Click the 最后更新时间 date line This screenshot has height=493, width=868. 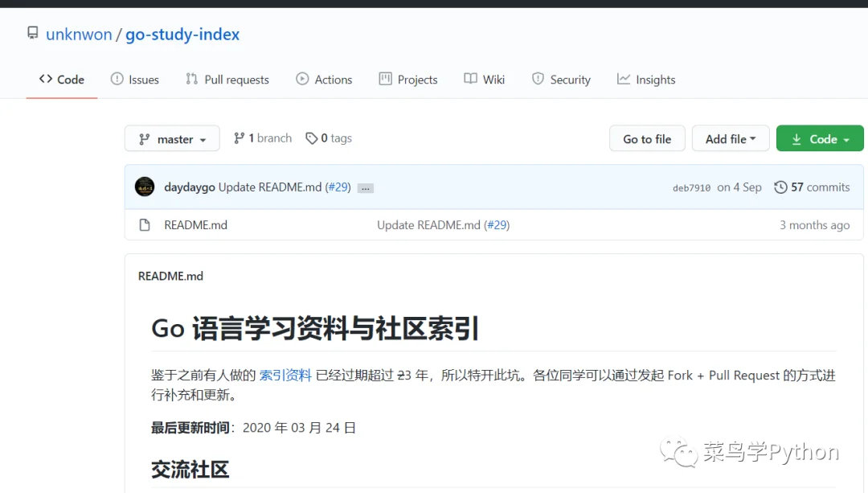point(253,428)
